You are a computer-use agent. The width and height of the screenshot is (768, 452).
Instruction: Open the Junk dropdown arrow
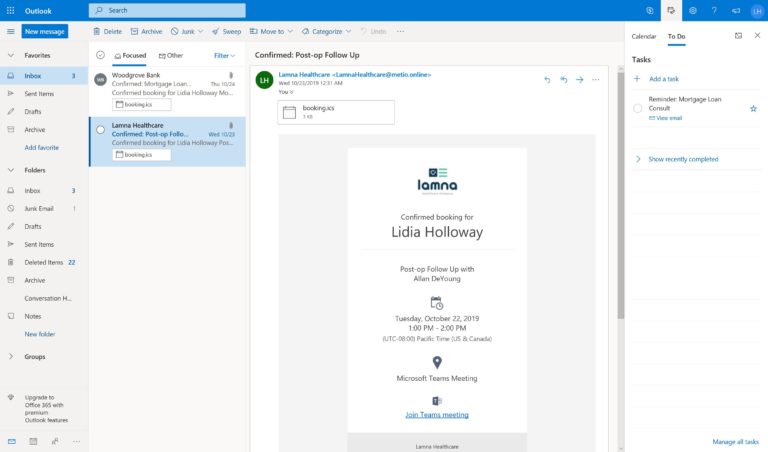tap(200, 31)
